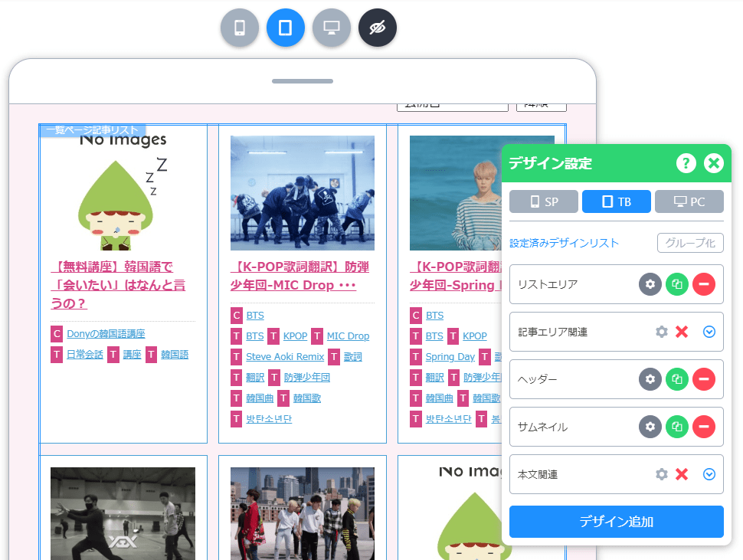Open the Donyの韓国語講座 category link
The width and height of the screenshot is (743, 560).
coord(106,334)
